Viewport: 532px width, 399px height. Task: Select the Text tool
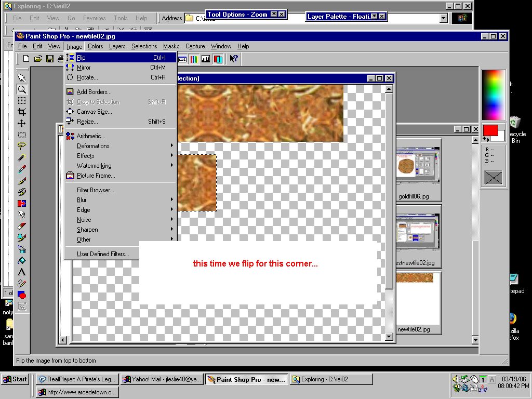click(22, 272)
